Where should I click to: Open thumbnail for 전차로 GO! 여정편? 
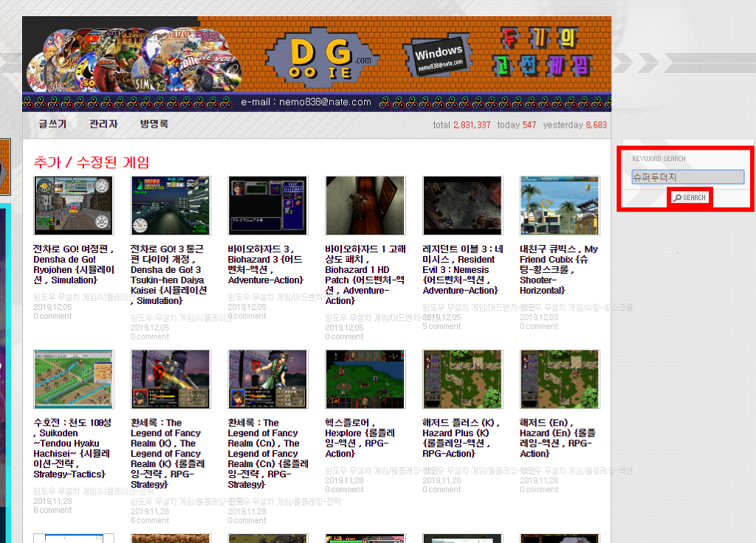coord(73,205)
